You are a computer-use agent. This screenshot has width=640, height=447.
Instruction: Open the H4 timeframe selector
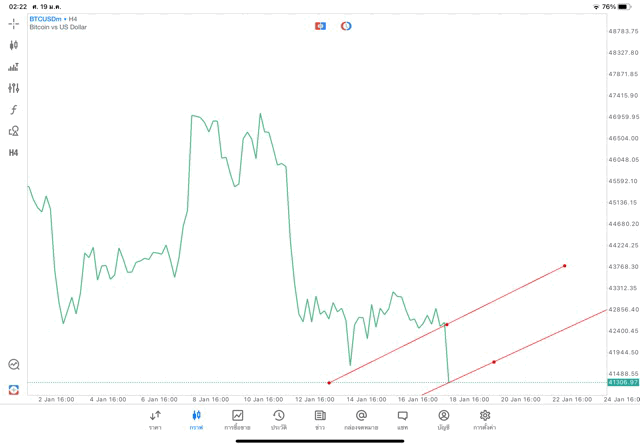pyautogui.click(x=14, y=153)
